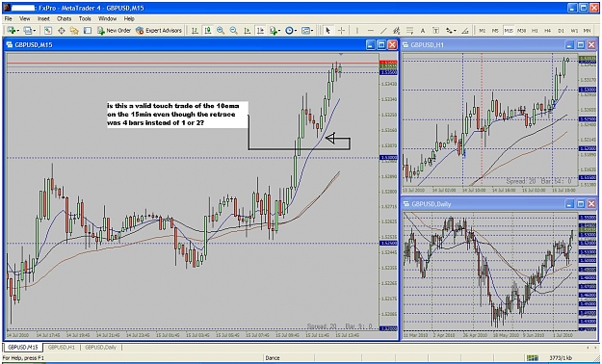Zoom out on the chart
Viewport: 602px width, 364px height.
[x=233, y=31]
